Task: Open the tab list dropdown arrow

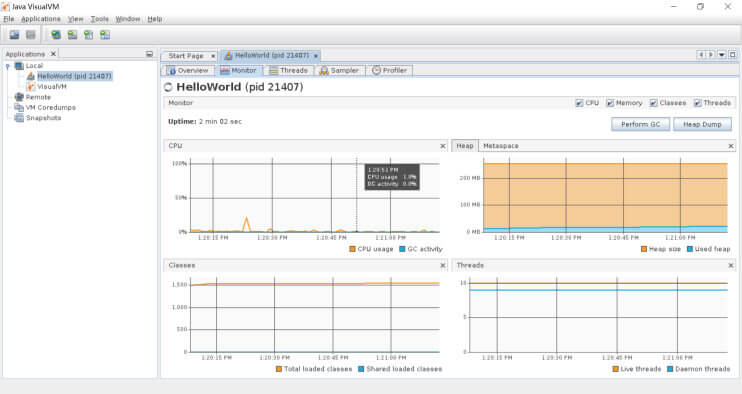Action: (x=722, y=55)
